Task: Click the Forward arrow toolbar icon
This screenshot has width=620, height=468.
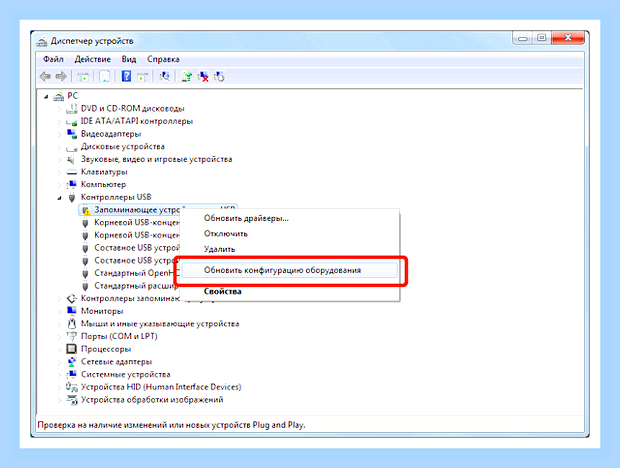Action: [61, 76]
